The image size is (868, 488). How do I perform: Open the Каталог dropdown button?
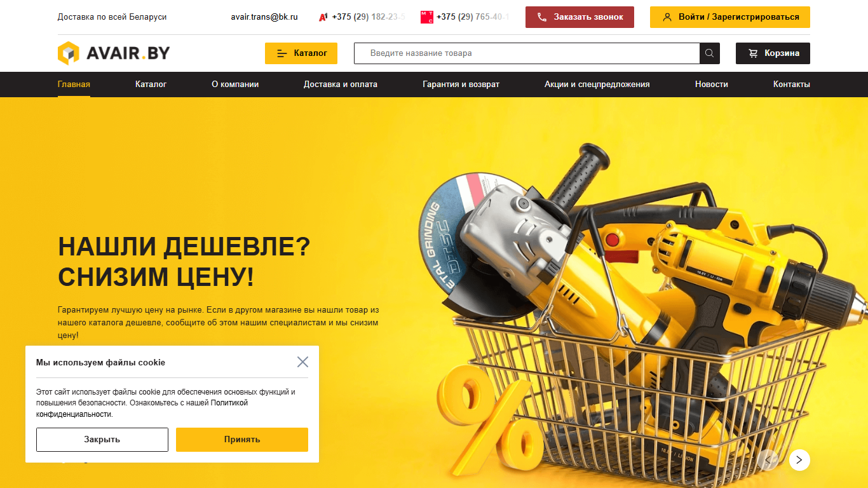tap(301, 53)
